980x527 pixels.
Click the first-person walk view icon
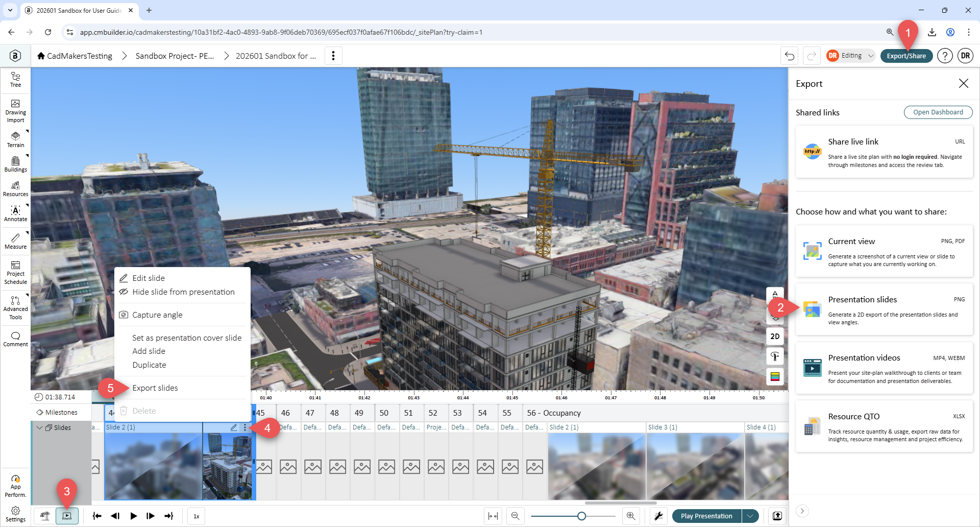click(x=775, y=356)
